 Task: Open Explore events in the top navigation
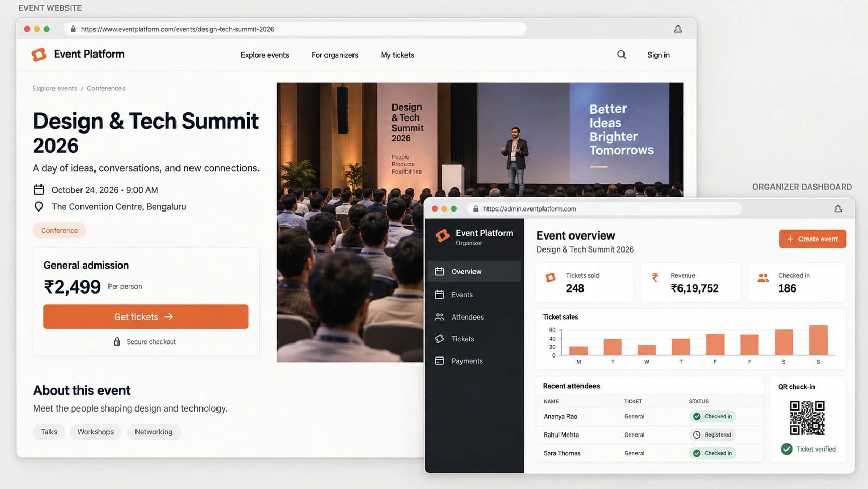tap(265, 55)
